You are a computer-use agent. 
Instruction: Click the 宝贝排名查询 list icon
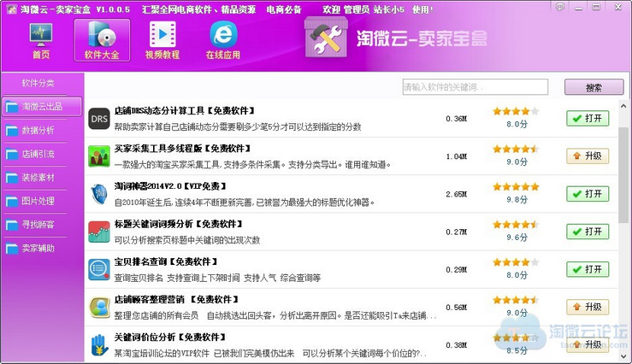click(99, 270)
